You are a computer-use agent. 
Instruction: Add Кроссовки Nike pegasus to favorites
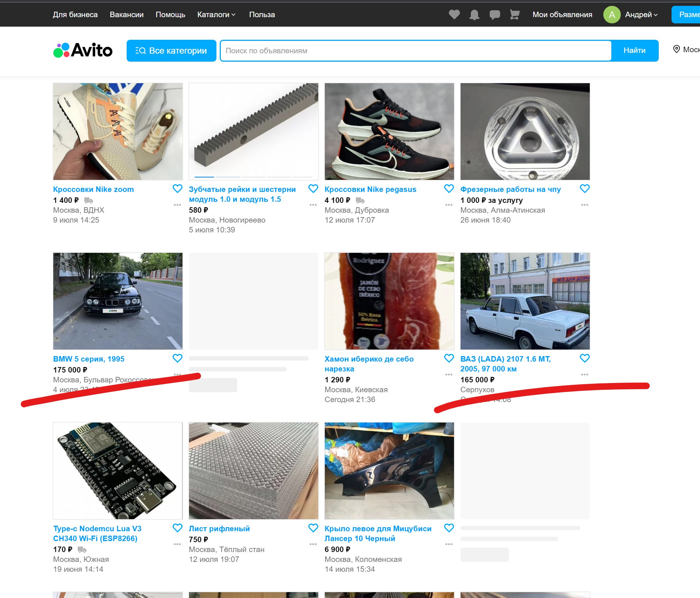coord(449,189)
